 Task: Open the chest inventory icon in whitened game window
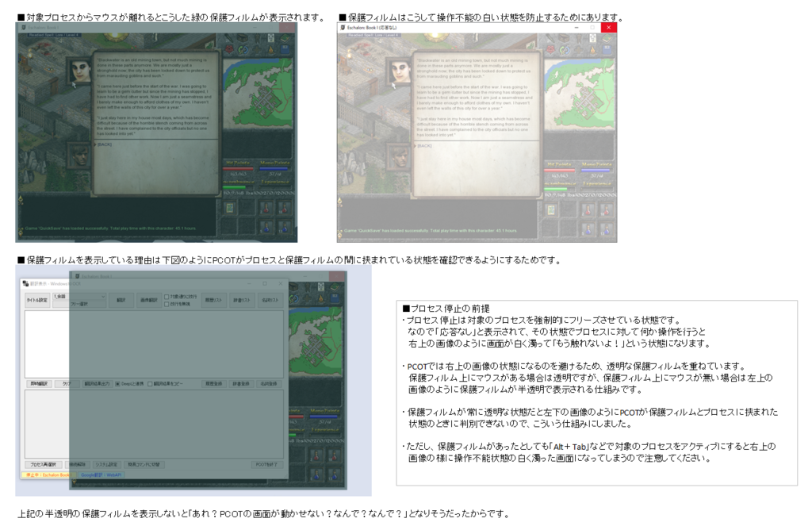(x=564, y=38)
